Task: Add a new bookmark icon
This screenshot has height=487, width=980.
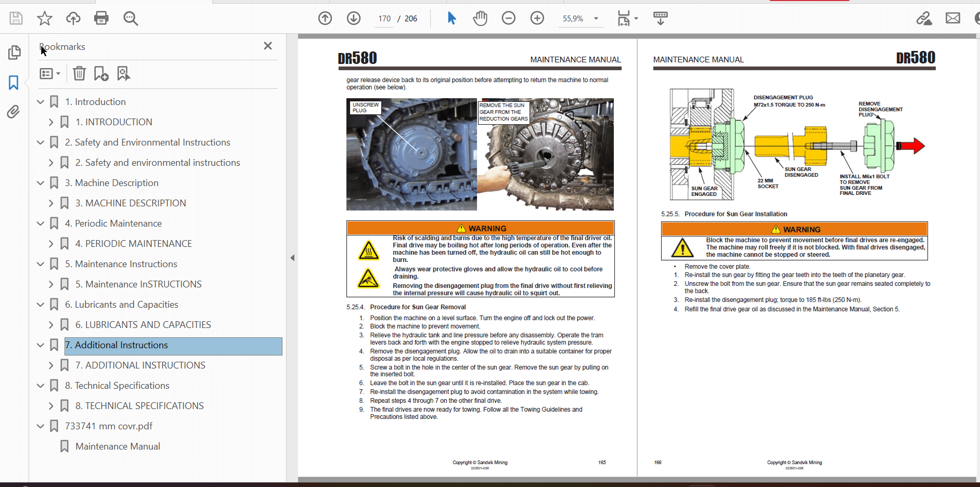Action: pos(101,73)
